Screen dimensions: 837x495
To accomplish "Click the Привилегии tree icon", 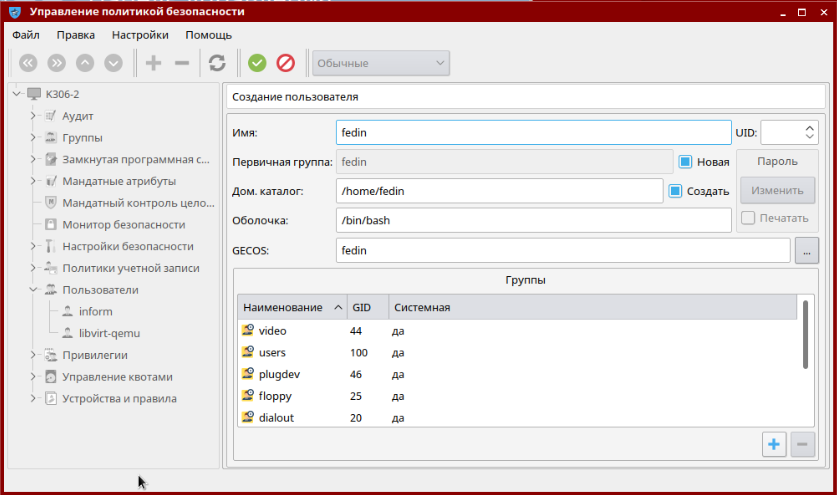I will point(51,355).
